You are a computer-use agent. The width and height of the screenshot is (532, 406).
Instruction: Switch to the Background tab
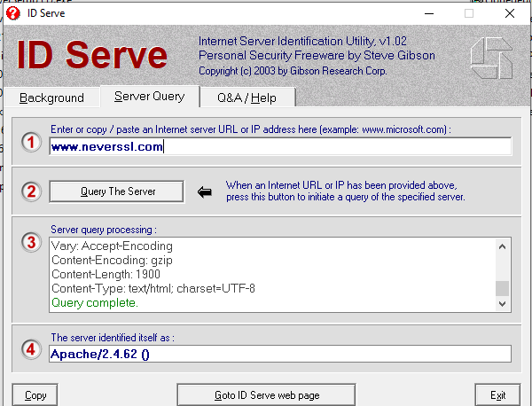51,98
